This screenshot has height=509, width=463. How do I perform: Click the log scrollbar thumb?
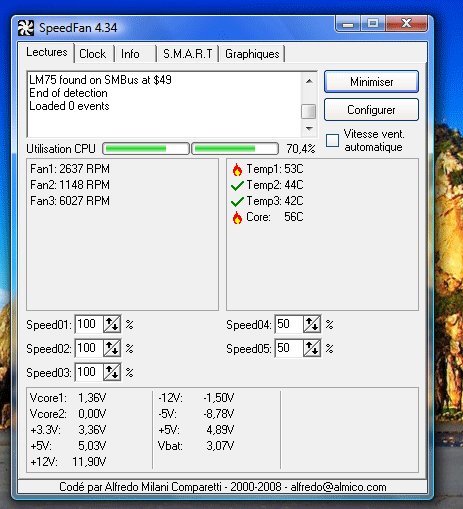point(309,111)
